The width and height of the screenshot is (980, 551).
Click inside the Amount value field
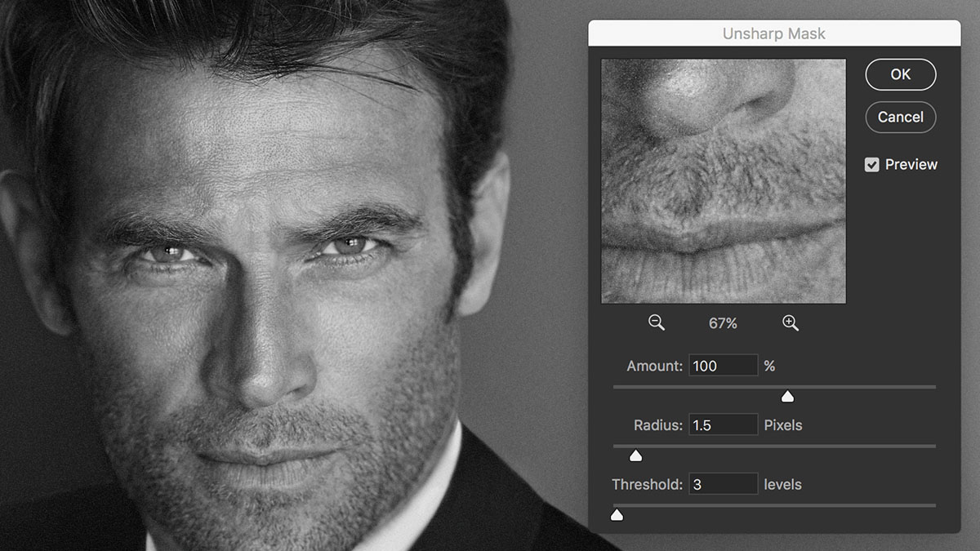click(723, 365)
